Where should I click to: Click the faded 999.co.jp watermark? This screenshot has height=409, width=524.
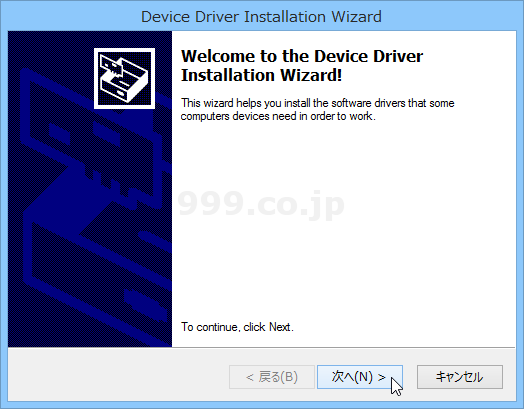(261, 204)
